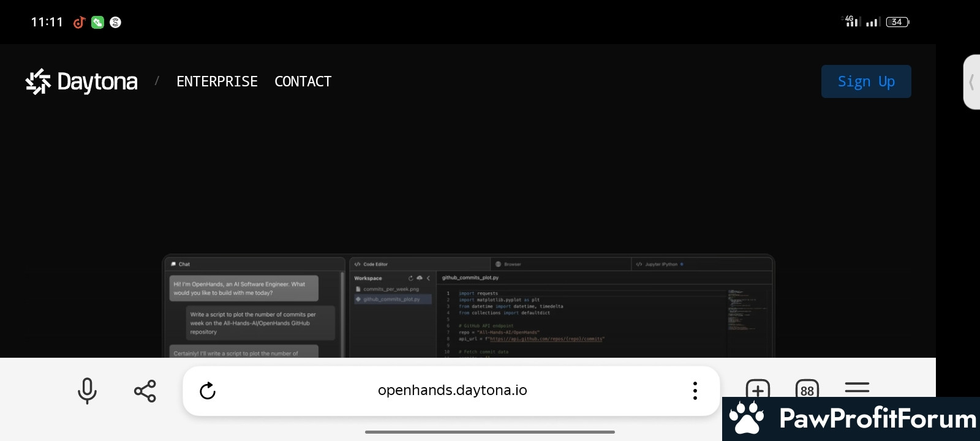Open the three-dot browser menu
This screenshot has height=441, width=980.
(695, 391)
